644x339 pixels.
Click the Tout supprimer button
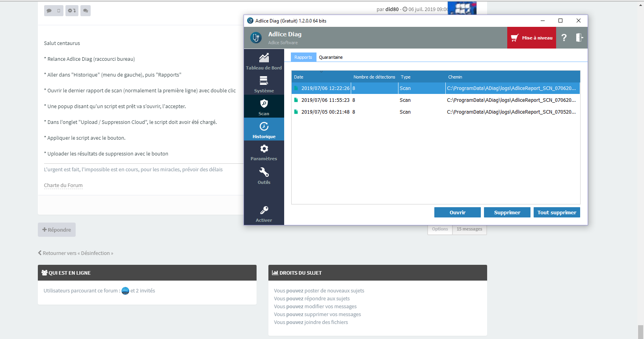pyautogui.click(x=557, y=212)
